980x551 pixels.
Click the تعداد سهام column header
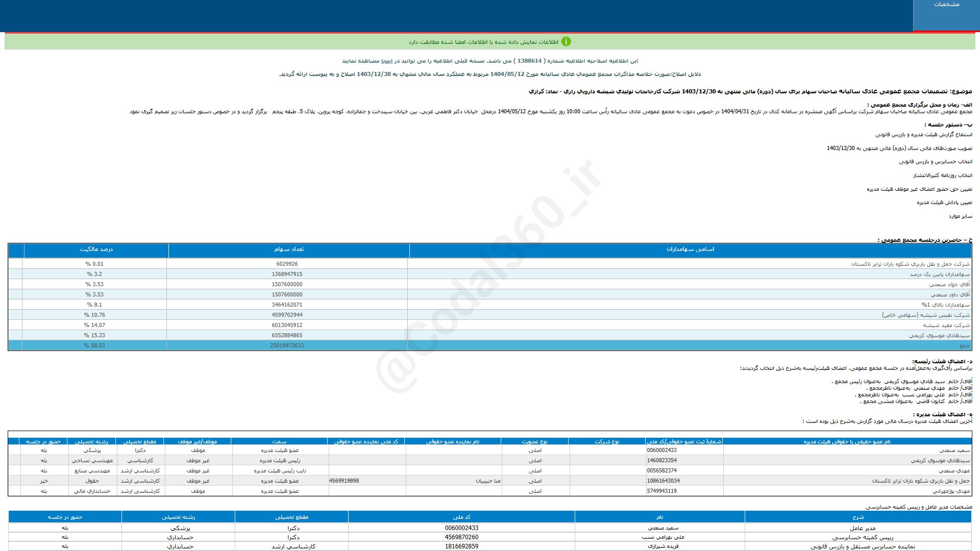pos(288,249)
